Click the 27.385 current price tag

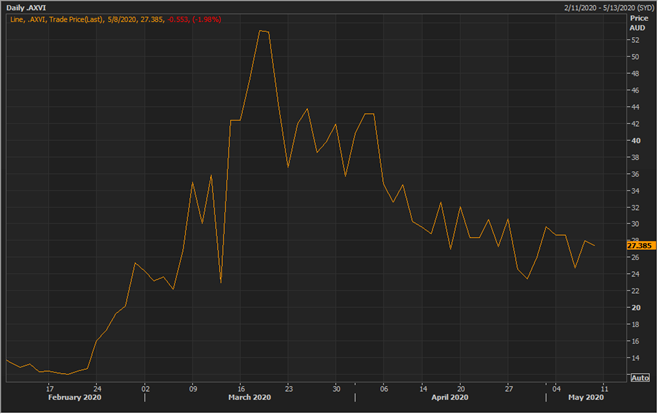point(640,246)
